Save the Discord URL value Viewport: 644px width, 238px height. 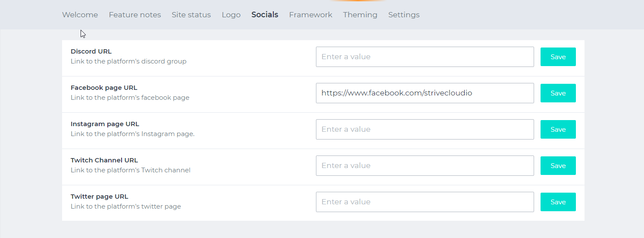coord(558,57)
